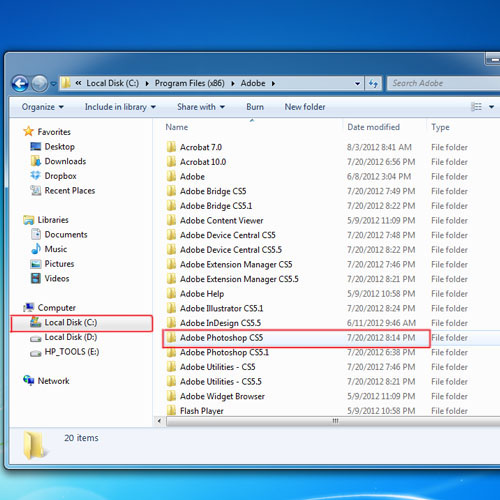Sort by Date modified column header
The image size is (500, 500).
click(x=373, y=127)
